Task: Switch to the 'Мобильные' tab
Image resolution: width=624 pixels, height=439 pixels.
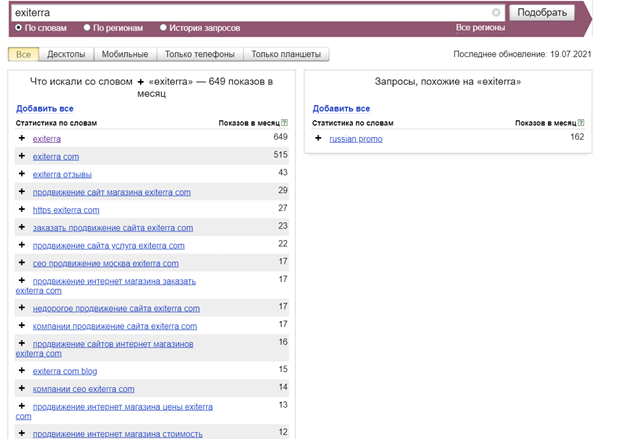Action: coord(125,54)
